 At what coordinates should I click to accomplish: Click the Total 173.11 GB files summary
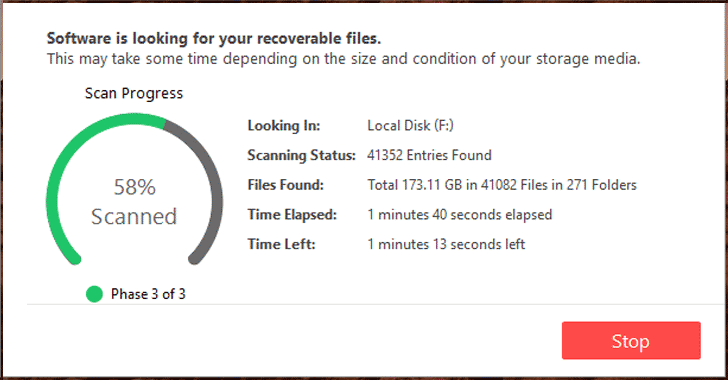tap(502, 185)
